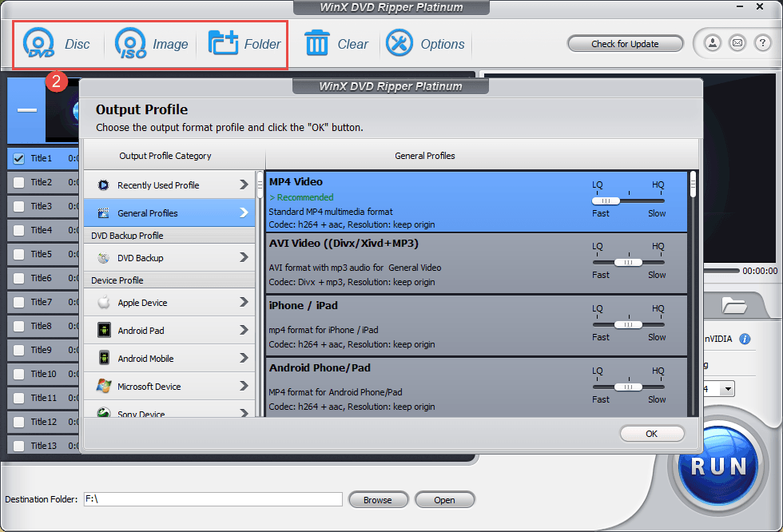
Task: Check the Title4 checkbox
Action: coord(19,230)
